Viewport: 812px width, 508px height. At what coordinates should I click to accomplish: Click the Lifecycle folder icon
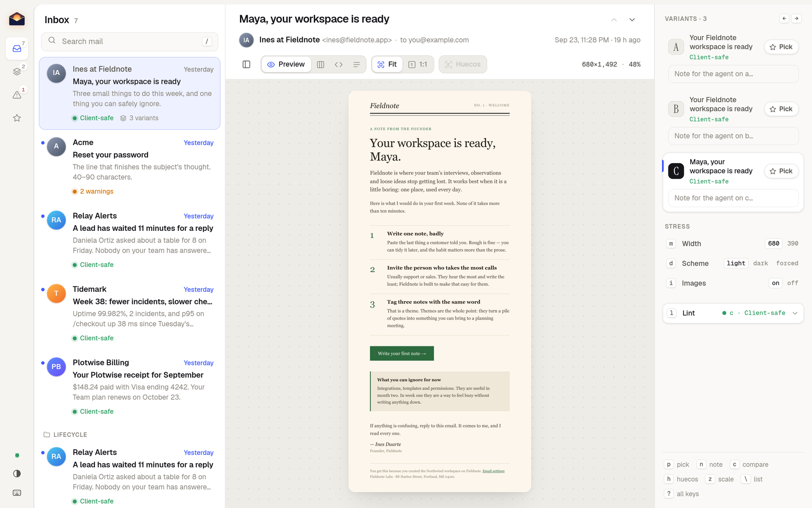[x=47, y=435]
